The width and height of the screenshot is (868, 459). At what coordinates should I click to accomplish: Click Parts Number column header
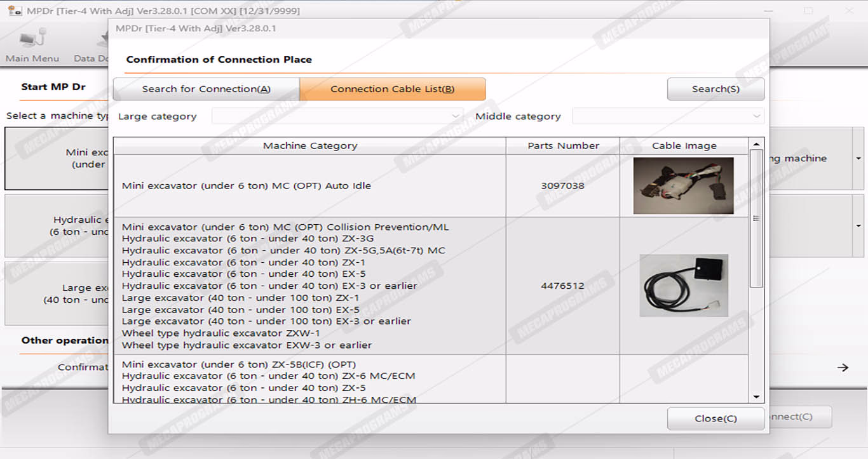563,145
